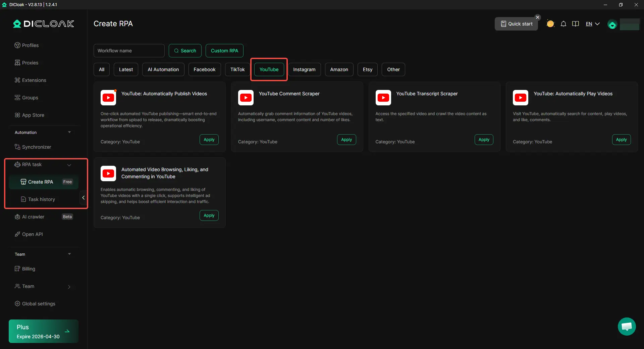
Task: Click the gold coin rewards icon
Action: click(550, 24)
